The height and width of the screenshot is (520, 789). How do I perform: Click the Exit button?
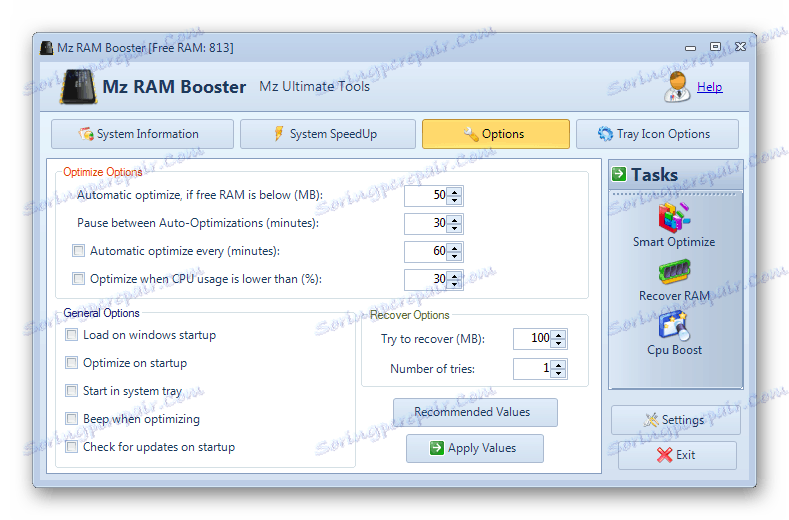click(677, 455)
